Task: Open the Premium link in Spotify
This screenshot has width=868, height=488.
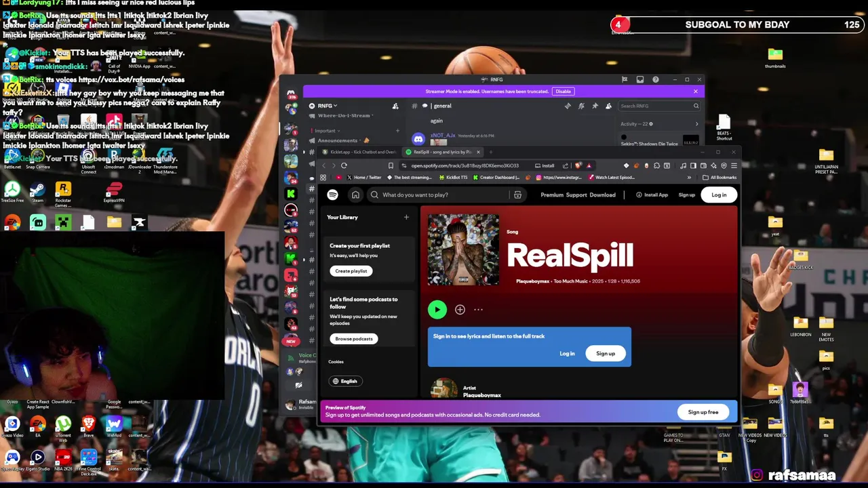Action: pos(552,195)
